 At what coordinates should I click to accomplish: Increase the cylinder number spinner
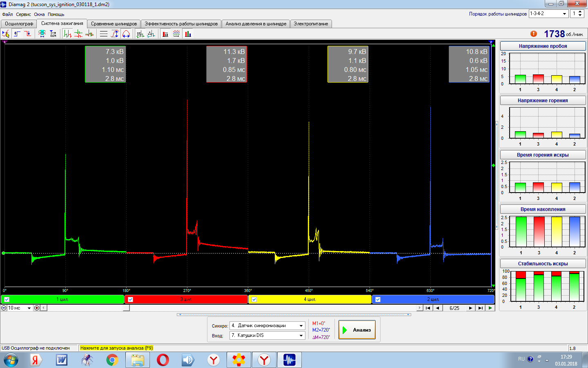(x=580, y=12)
